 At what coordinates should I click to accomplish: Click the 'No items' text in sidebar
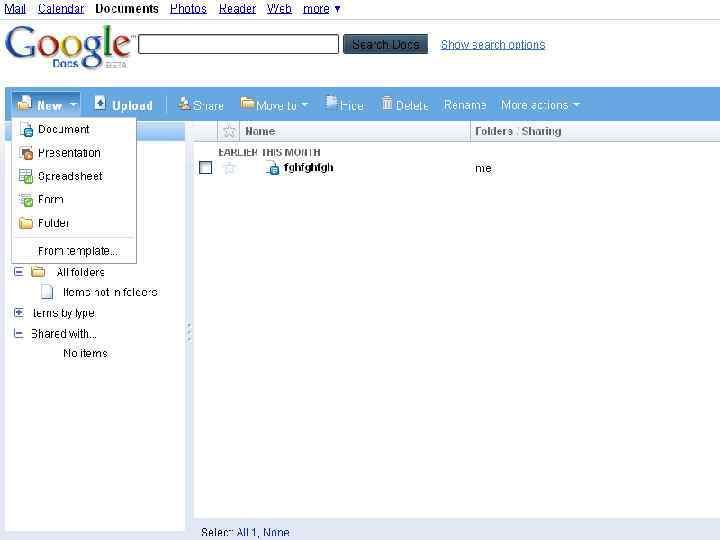click(x=85, y=353)
